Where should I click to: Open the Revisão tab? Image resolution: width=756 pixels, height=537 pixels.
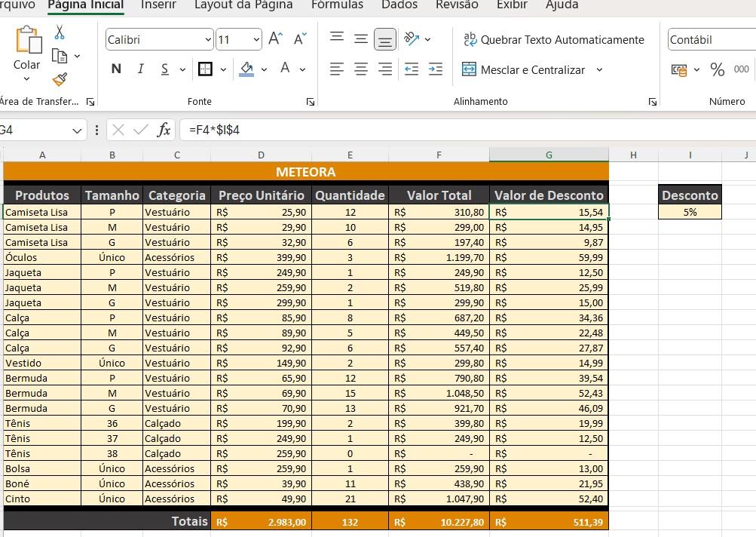[x=457, y=5]
